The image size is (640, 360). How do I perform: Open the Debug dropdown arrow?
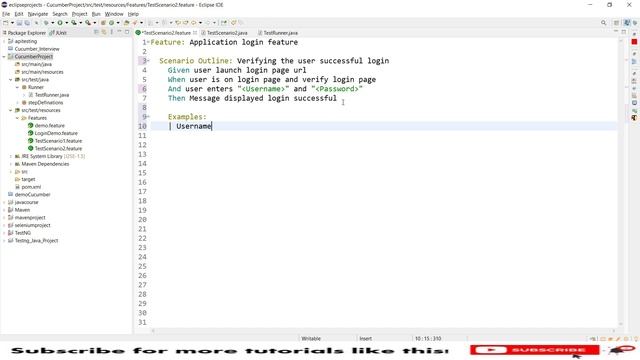coord(53,23)
